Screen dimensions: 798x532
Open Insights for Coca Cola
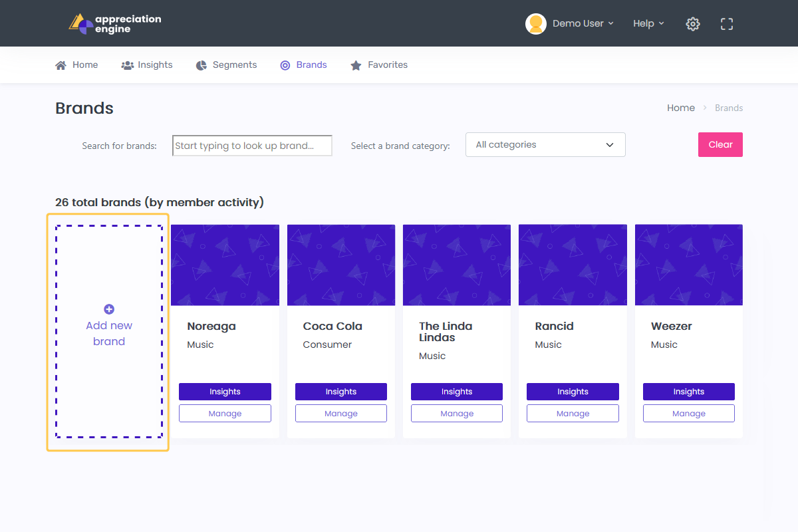coord(341,392)
